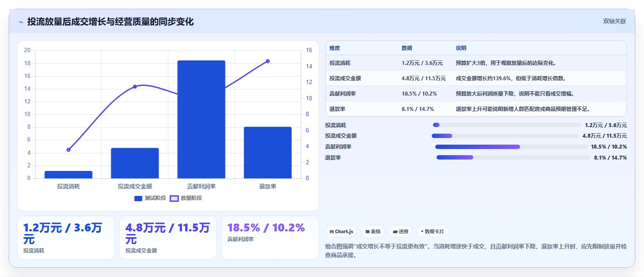Click the line point above the 退款率 bar
The width and height of the screenshot is (644, 277).
click(267, 61)
